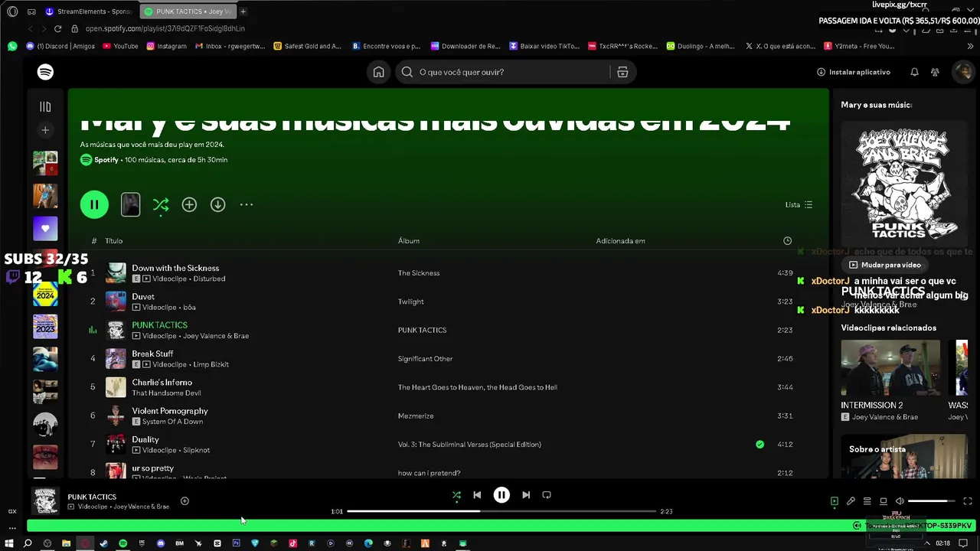Open friend activity icon

(935, 72)
